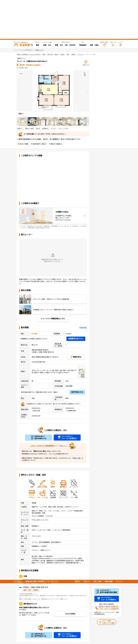Click the #横浜まで乗換なし hashtag

(x=56, y=144)
